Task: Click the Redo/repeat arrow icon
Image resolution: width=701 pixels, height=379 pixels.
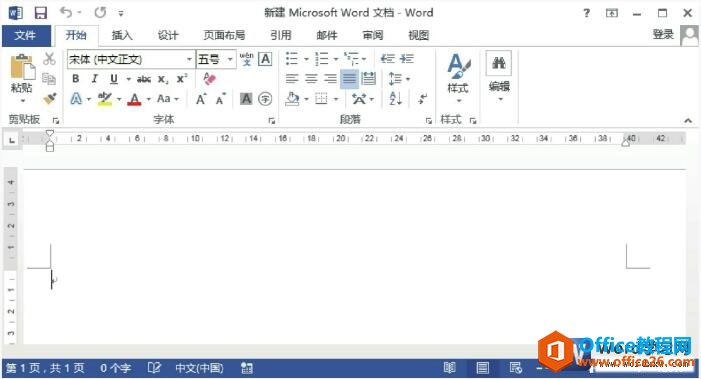Action: [100, 13]
